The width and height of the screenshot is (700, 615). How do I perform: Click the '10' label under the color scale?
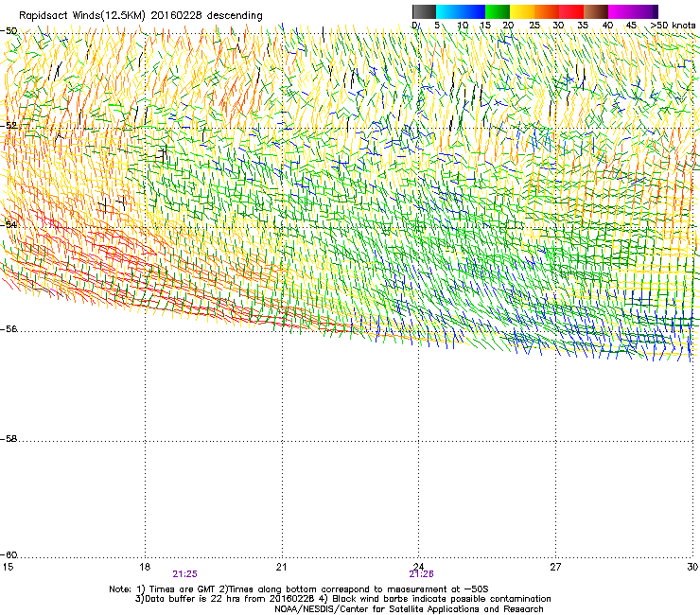coord(463,25)
